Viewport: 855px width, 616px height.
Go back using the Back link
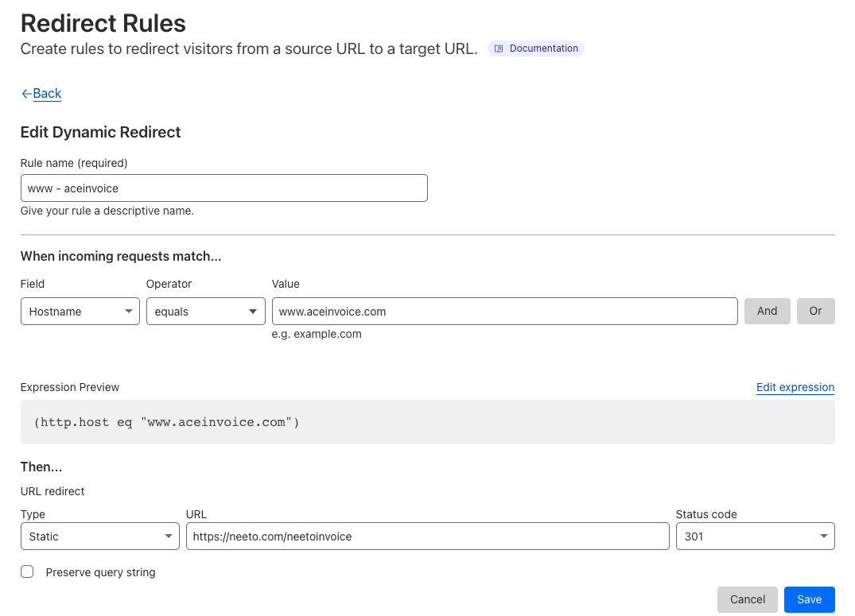(46, 94)
